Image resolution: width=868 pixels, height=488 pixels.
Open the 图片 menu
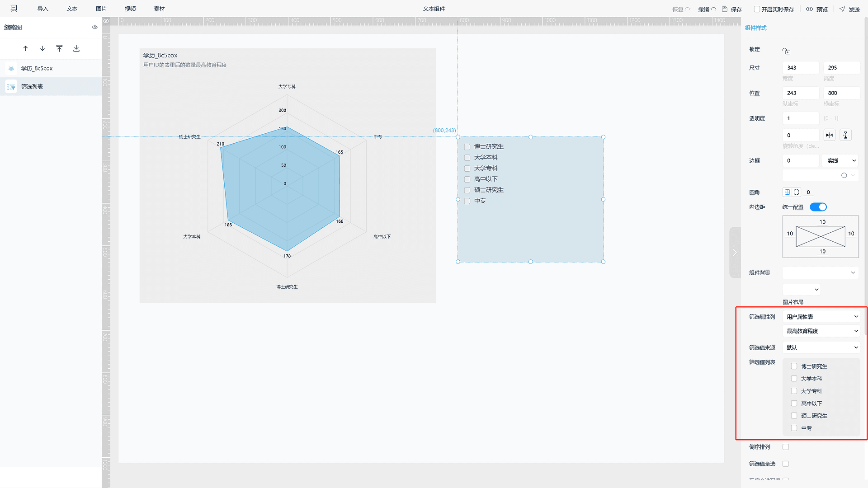tap(101, 9)
